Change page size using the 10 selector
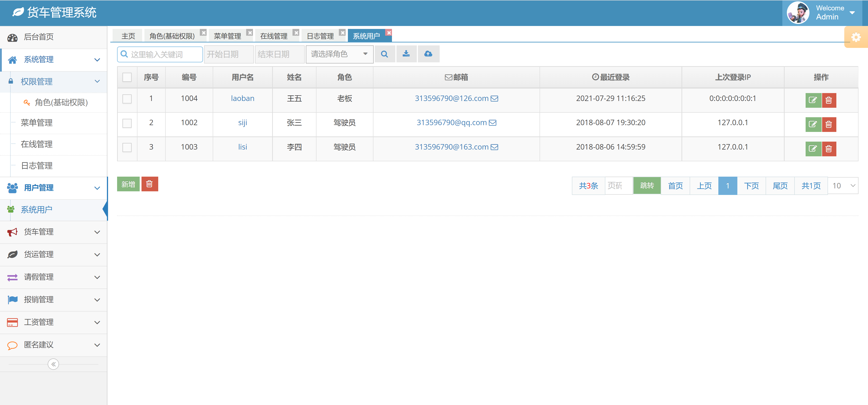The height and width of the screenshot is (405, 868). [x=843, y=185]
